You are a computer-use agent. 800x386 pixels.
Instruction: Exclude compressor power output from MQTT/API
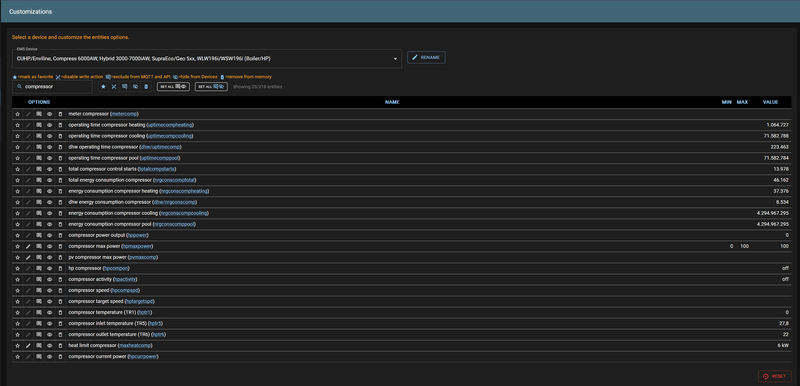[39, 235]
